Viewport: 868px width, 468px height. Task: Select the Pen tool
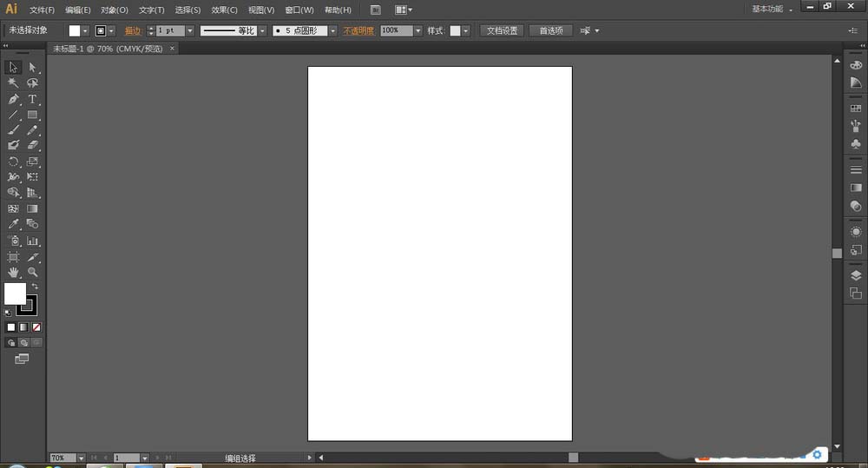13,99
